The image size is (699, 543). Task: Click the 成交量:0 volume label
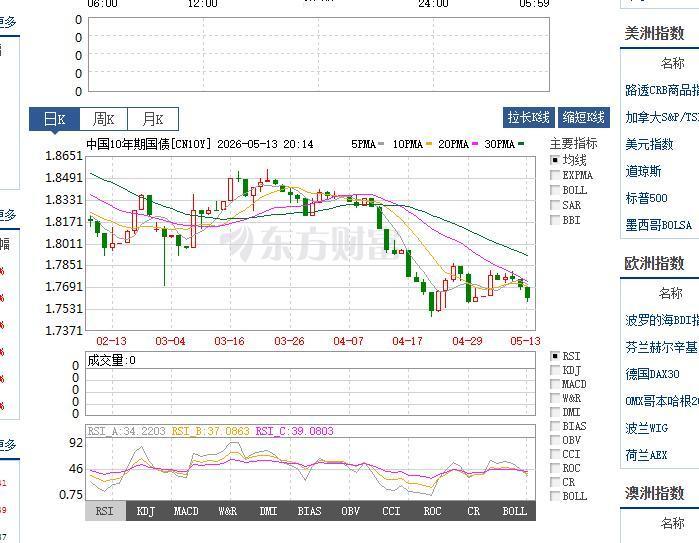coord(111,360)
